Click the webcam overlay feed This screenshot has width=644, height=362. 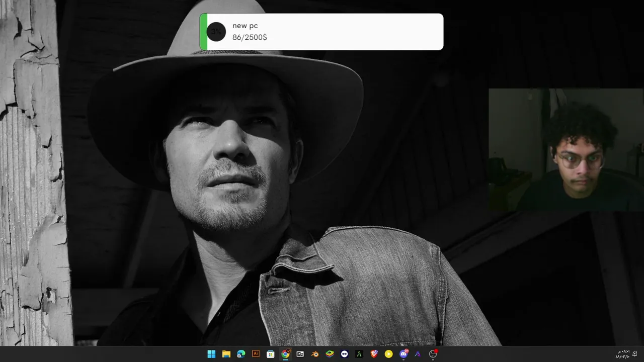coord(566,149)
